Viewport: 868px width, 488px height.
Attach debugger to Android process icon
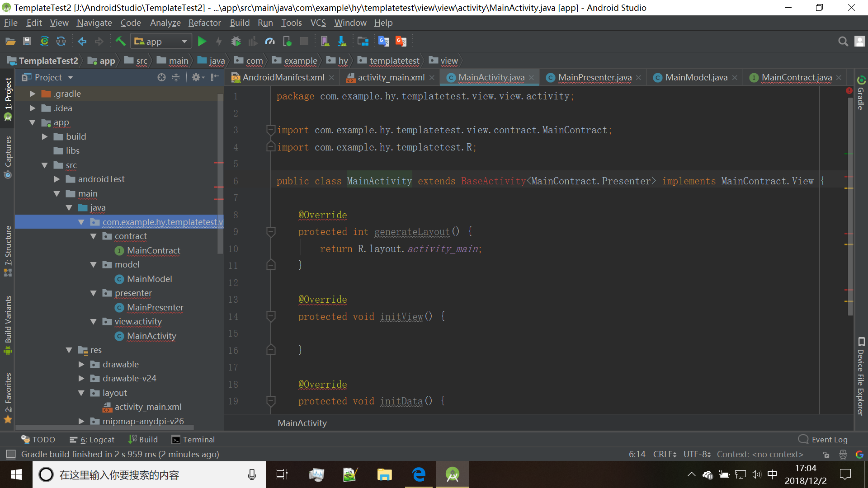pyautogui.click(x=287, y=42)
